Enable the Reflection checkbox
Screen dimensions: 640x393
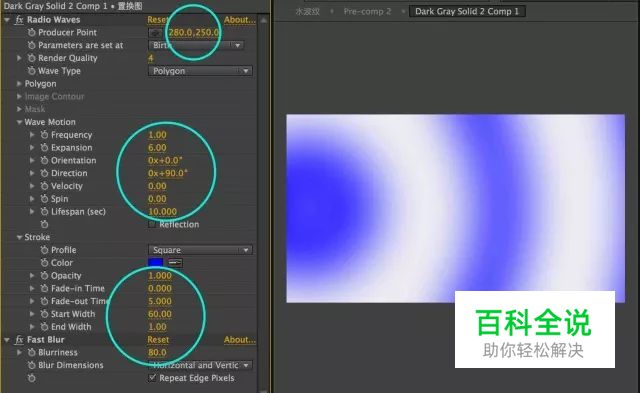click(152, 224)
